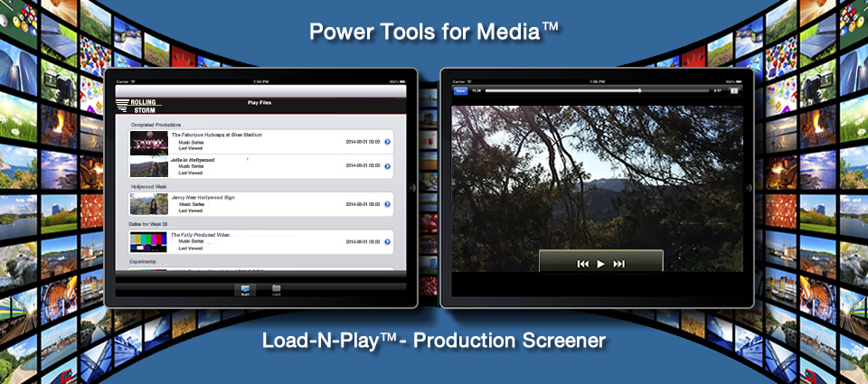Tap blue arrow for Jenny Near Hollywood Sign
Screen dimensions: 868x384
pos(388,204)
